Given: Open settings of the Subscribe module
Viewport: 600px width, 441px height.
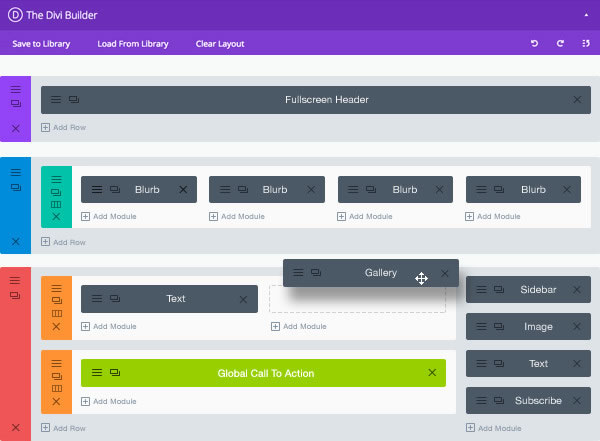Looking at the screenshot, I should (481, 400).
